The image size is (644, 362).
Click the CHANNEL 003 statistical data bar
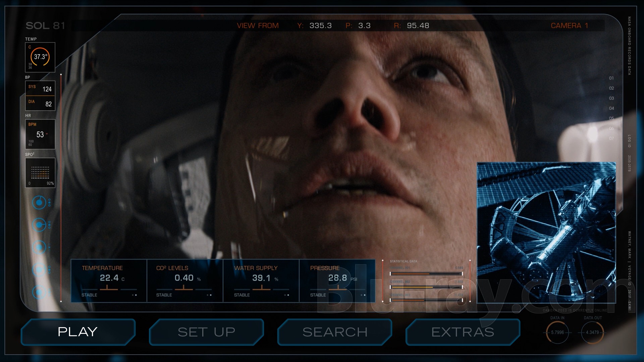coord(426,300)
